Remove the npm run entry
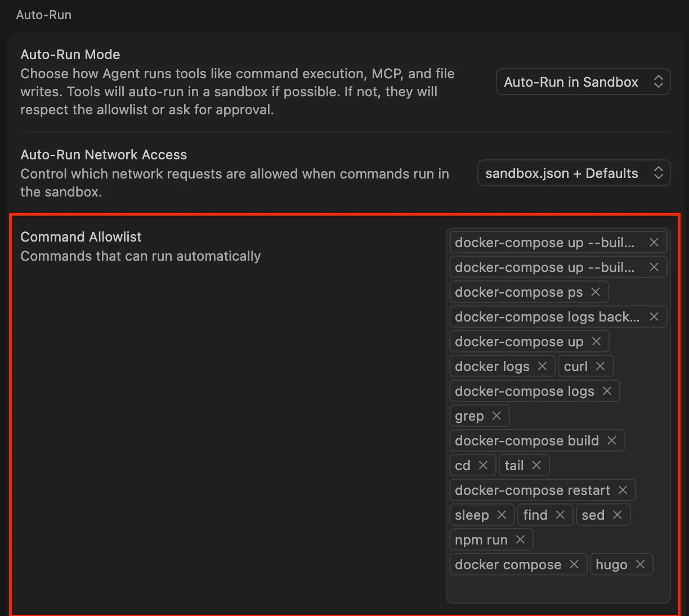 tap(521, 539)
